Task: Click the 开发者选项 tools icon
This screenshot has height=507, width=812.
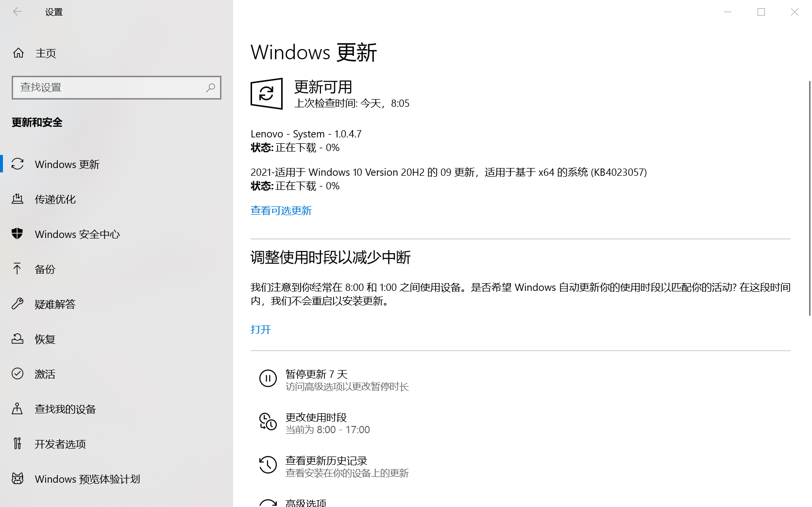Action: coord(17,443)
